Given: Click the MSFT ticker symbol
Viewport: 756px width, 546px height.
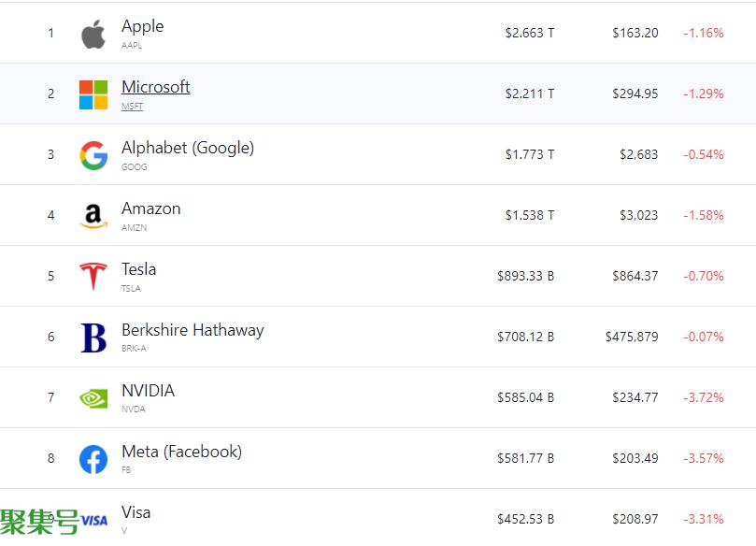Looking at the screenshot, I should (132, 106).
